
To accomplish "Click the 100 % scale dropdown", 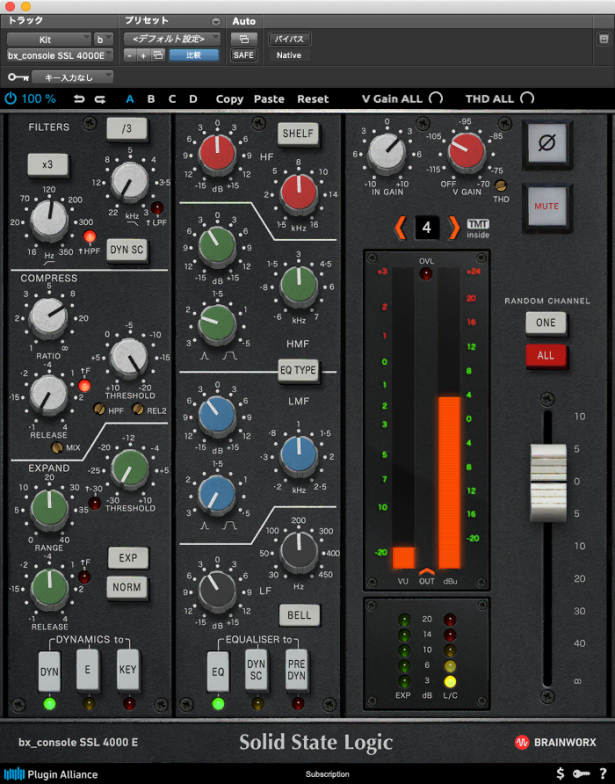I will (x=38, y=98).
